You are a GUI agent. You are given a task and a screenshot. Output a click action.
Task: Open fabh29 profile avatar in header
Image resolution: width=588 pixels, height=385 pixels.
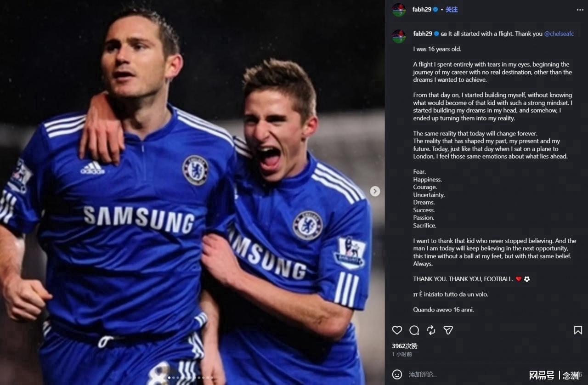(399, 10)
